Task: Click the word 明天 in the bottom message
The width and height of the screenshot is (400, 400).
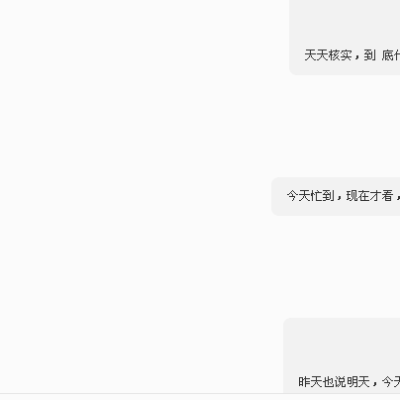Action: [x=358, y=382]
